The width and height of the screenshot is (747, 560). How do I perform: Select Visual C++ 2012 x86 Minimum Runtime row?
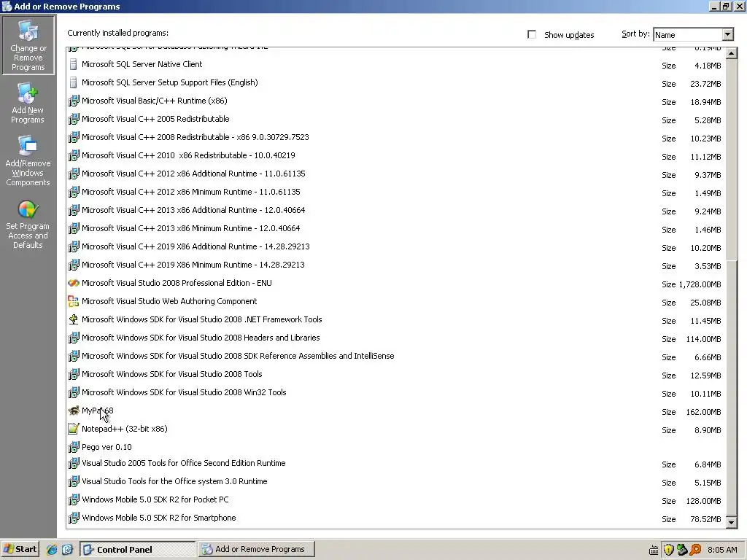396,192
